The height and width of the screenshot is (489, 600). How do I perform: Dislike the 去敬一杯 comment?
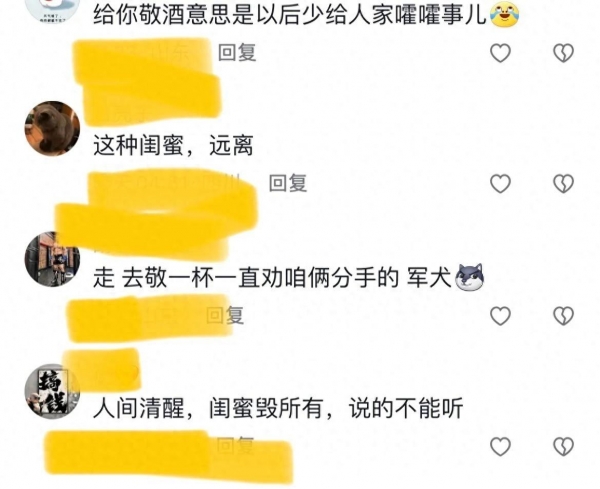tap(563, 316)
